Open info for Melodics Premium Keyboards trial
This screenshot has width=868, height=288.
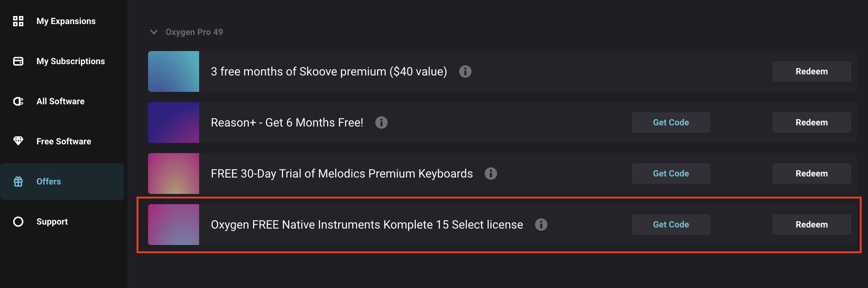pyautogui.click(x=491, y=174)
